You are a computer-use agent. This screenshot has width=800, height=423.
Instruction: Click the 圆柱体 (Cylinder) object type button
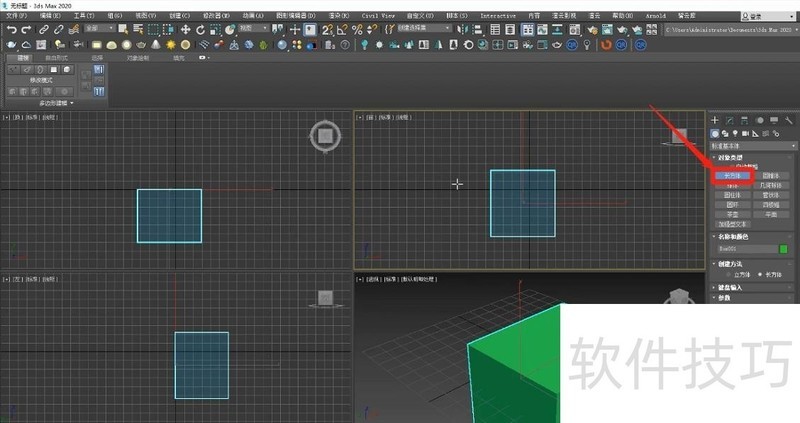pos(732,195)
